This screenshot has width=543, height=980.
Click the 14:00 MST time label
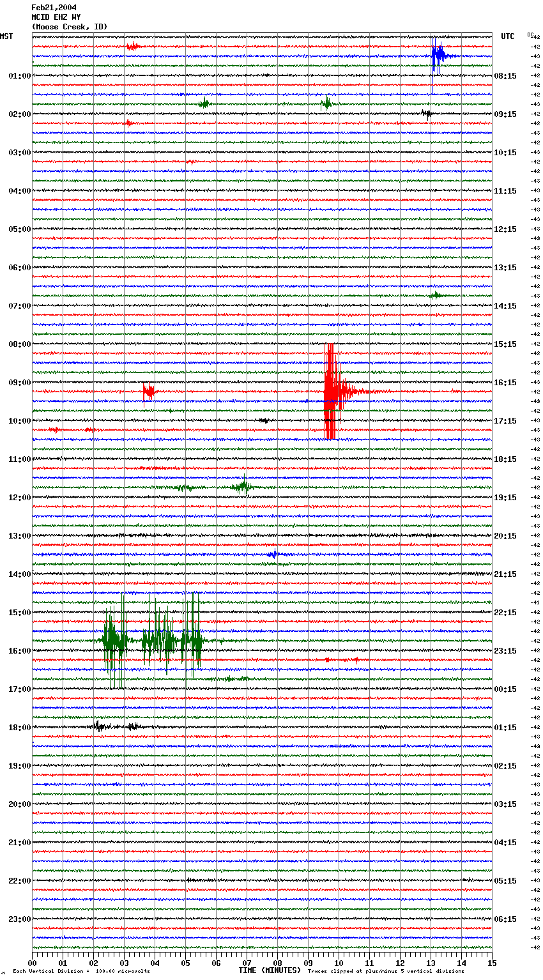pyautogui.click(x=19, y=574)
